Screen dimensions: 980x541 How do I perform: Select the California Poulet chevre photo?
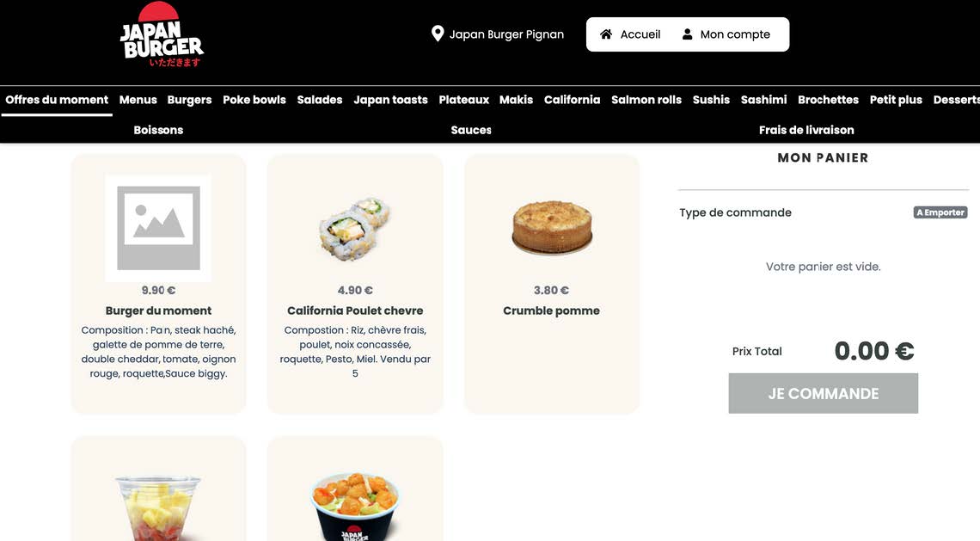pyautogui.click(x=354, y=228)
